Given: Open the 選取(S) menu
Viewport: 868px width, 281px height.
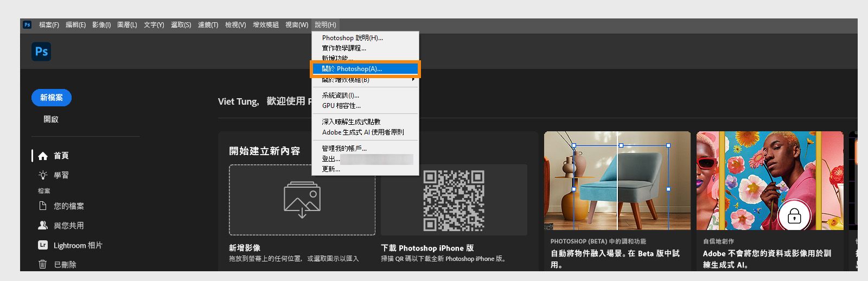Looking at the screenshot, I should 181,25.
